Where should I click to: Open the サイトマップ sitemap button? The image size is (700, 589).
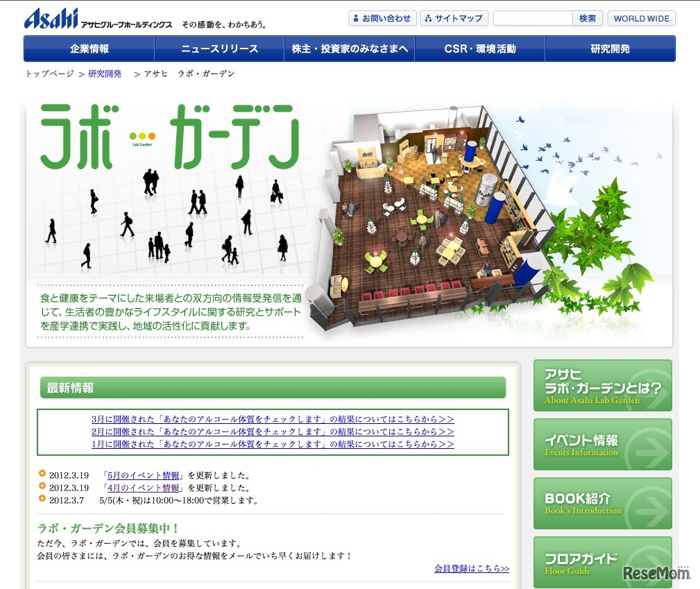[x=454, y=18]
